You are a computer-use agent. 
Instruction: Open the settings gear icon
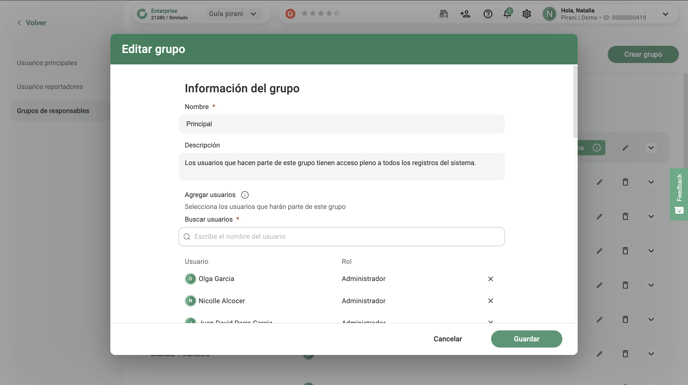pos(527,14)
